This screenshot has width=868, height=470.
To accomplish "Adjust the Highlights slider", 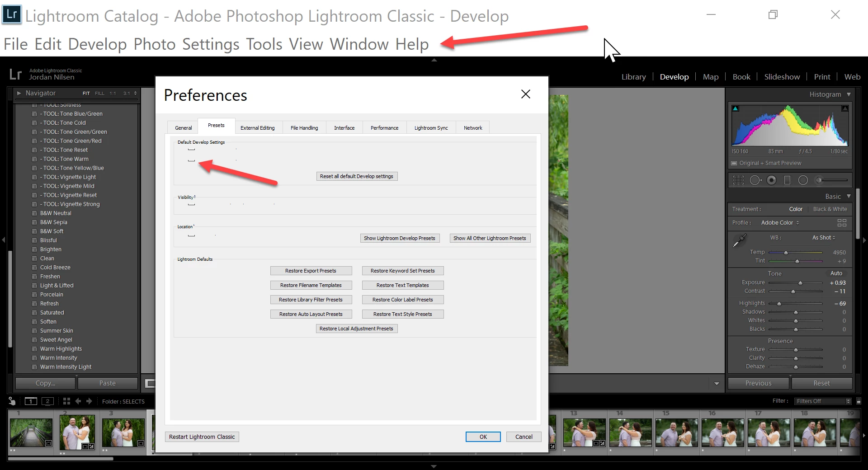I will (796, 304).
